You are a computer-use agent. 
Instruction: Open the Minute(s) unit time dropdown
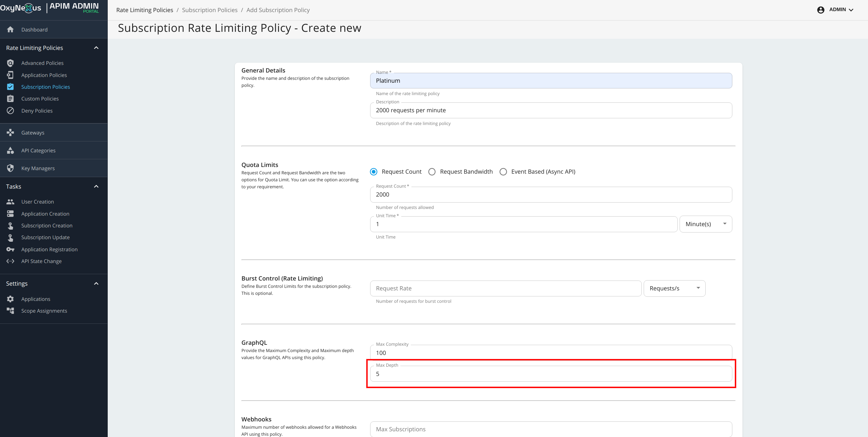[706, 224]
